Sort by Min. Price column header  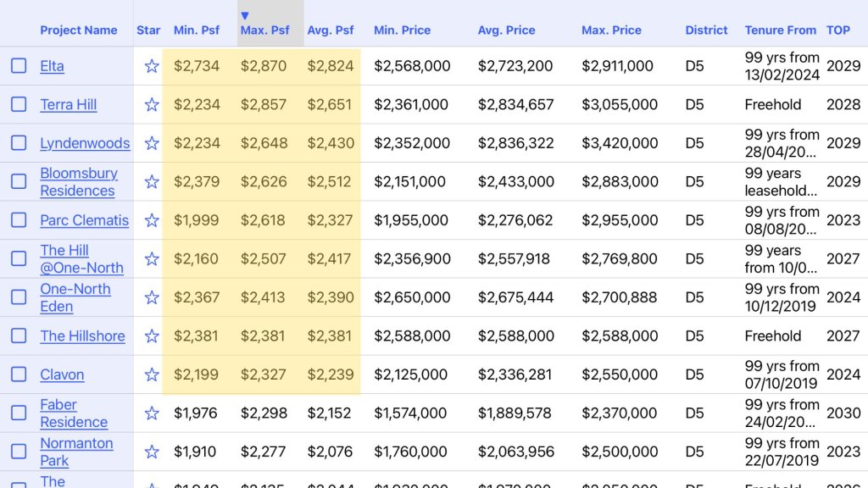coord(402,30)
